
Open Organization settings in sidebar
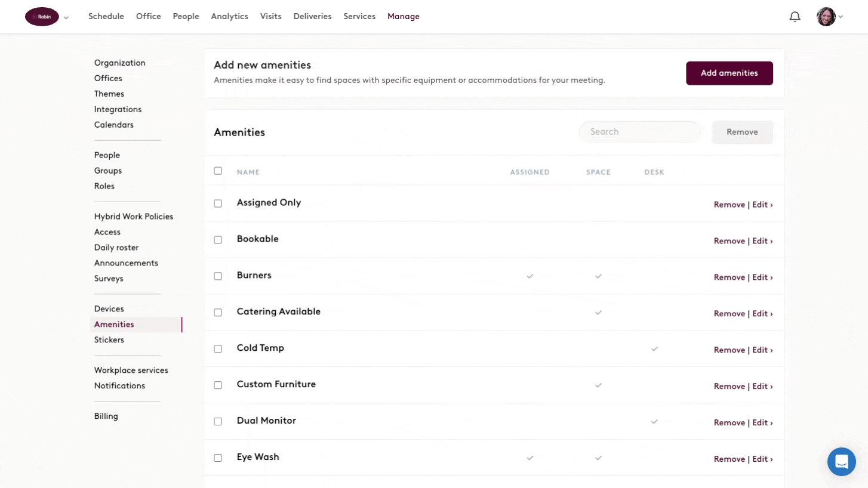[120, 63]
